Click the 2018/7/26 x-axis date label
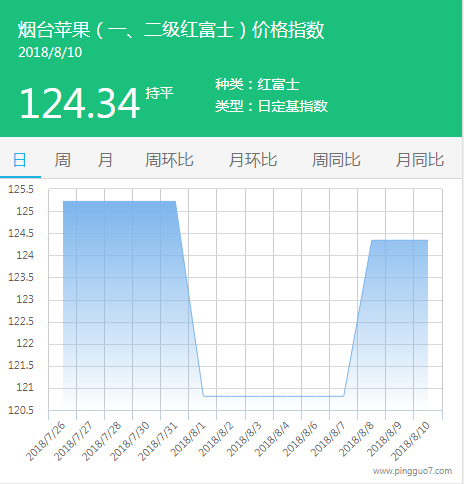 tap(46, 441)
